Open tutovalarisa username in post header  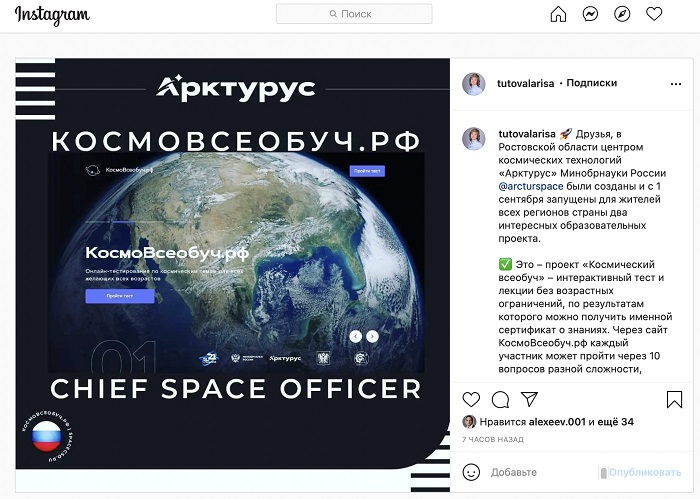pos(525,83)
